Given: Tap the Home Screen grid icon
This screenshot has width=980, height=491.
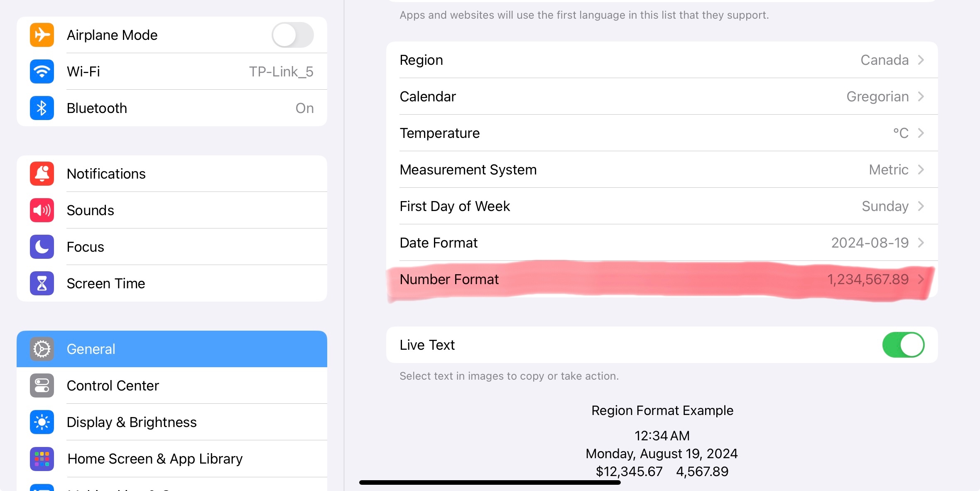Looking at the screenshot, I should coord(42,459).
